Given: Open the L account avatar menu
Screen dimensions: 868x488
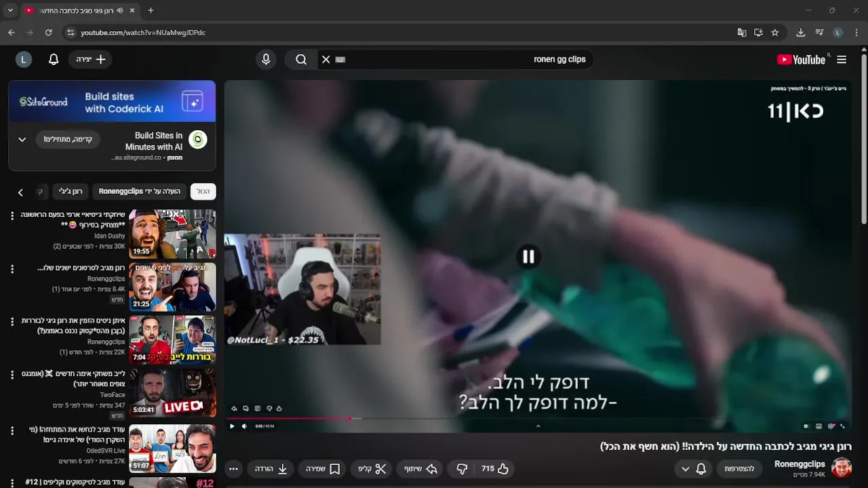Looking at the screenshot, I should pyautogui.click(x=24, y=60).
